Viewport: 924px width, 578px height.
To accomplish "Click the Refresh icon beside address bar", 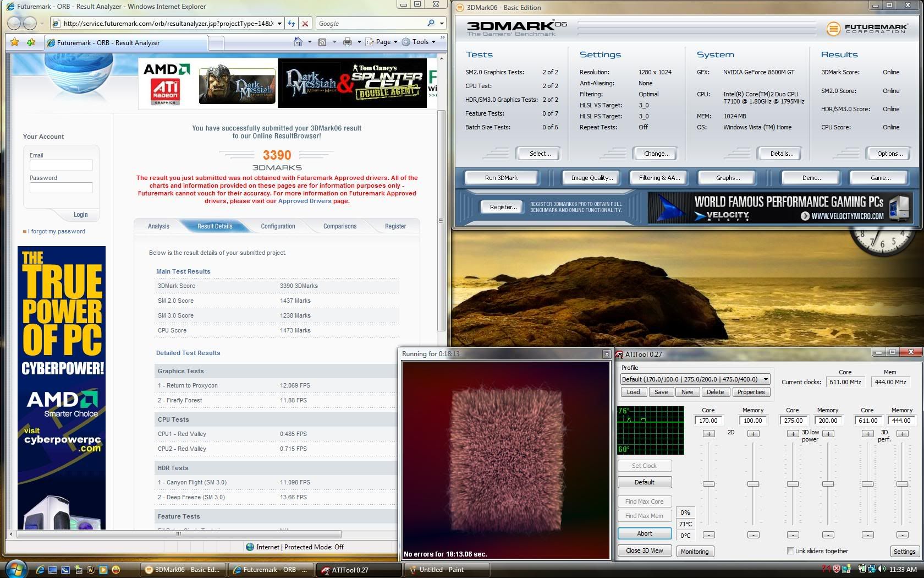I will [291, 24].
